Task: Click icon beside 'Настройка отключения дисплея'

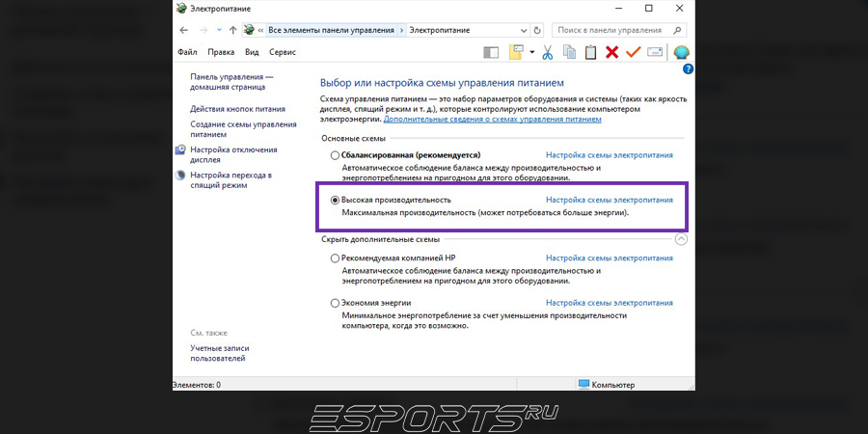Action: tap(180, 150)
